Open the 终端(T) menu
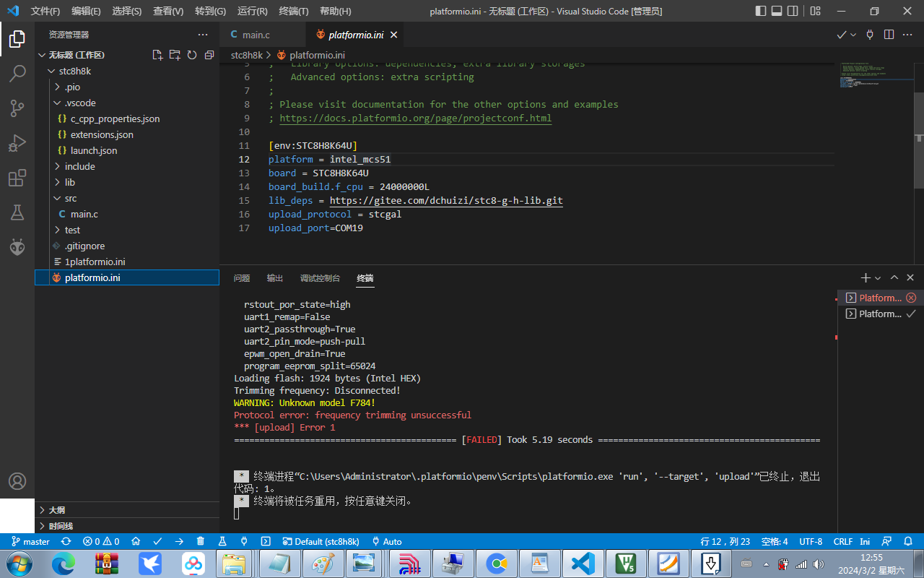Screen dimensions: 924x578 [293, 11]
